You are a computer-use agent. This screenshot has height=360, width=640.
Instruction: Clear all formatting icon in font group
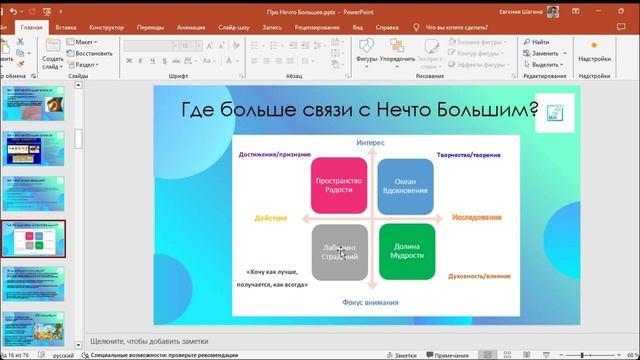[236, 46]
